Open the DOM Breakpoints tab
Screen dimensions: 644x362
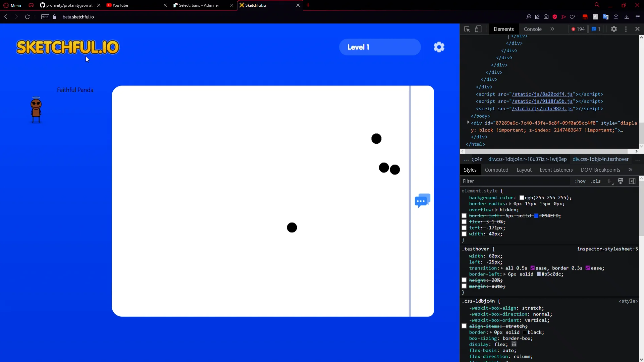point(600,170)
